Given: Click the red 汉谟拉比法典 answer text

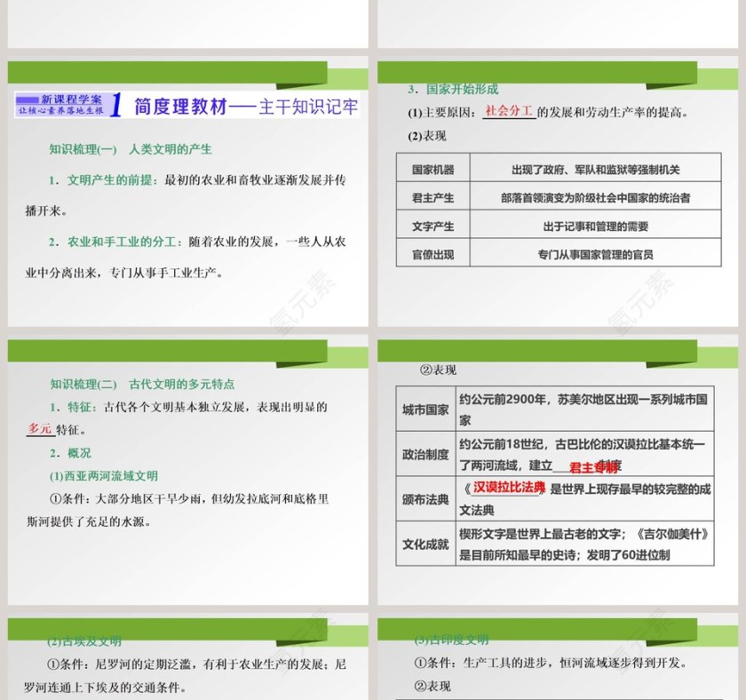Looking at the screenshot, I should coord(509,488).
